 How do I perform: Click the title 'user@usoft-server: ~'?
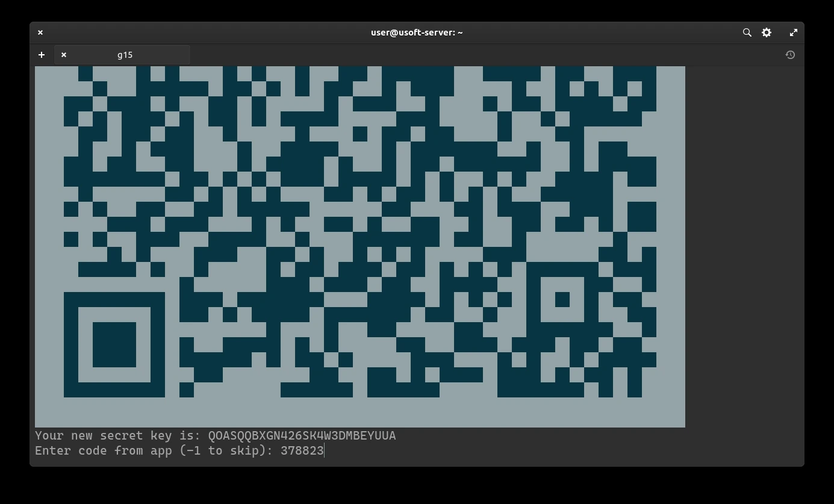(416, 33)
